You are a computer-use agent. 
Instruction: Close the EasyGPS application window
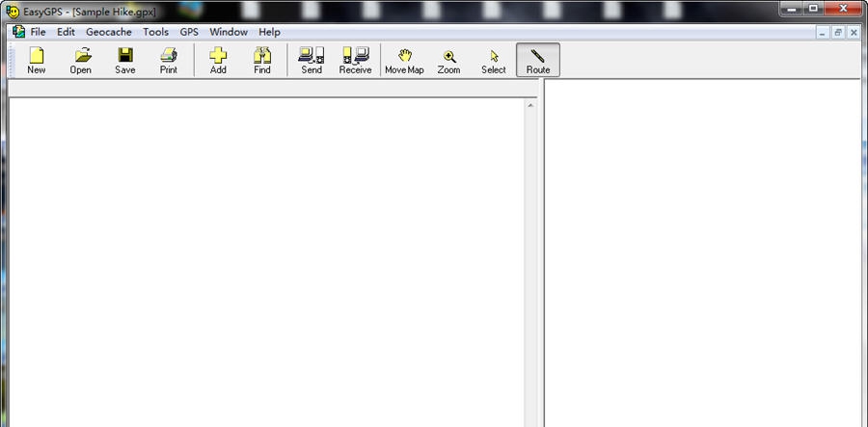(843, 9)
